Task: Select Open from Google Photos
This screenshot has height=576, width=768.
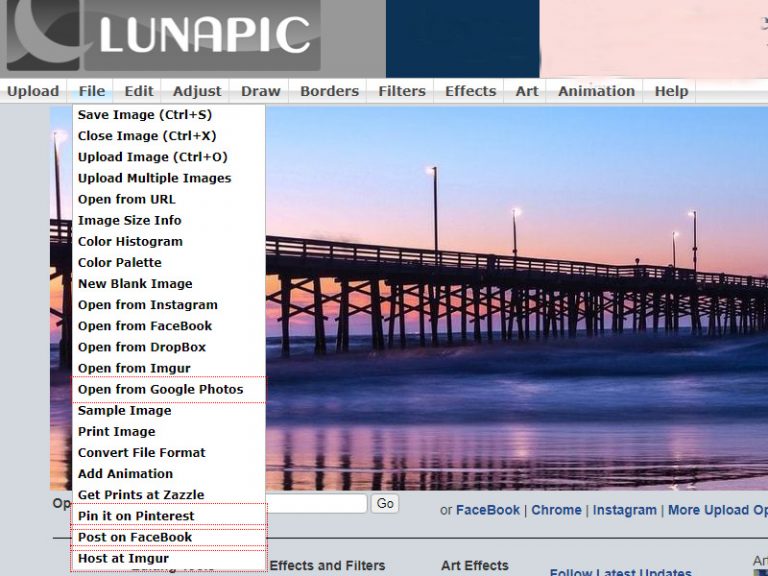Action: [x=169, y=389]
